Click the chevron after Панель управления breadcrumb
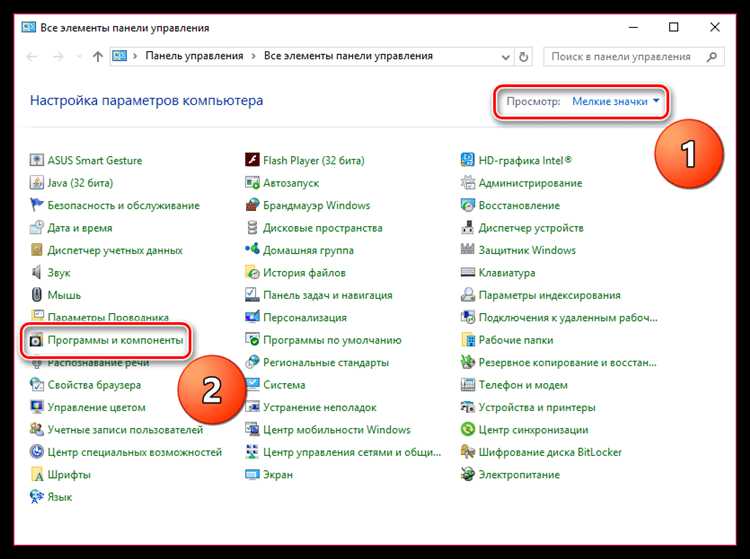Viewport: 750px width, 559px height. [254, 56]
